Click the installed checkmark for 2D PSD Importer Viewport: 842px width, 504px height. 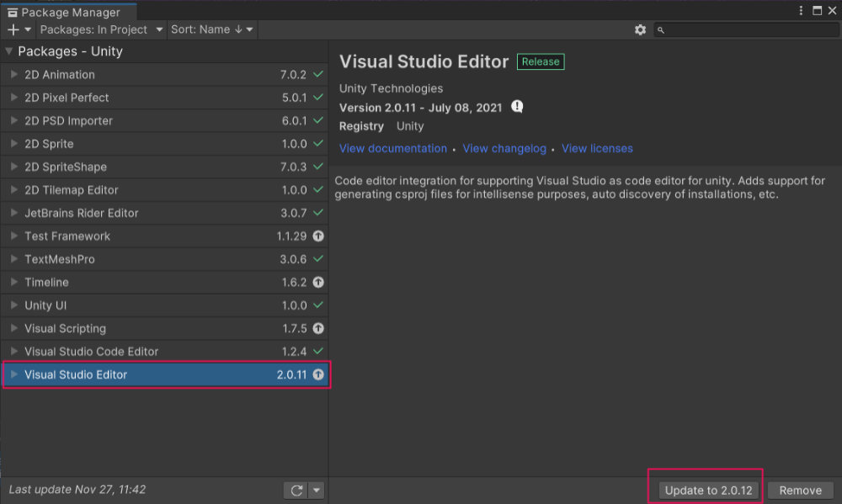tap(318, 120)
